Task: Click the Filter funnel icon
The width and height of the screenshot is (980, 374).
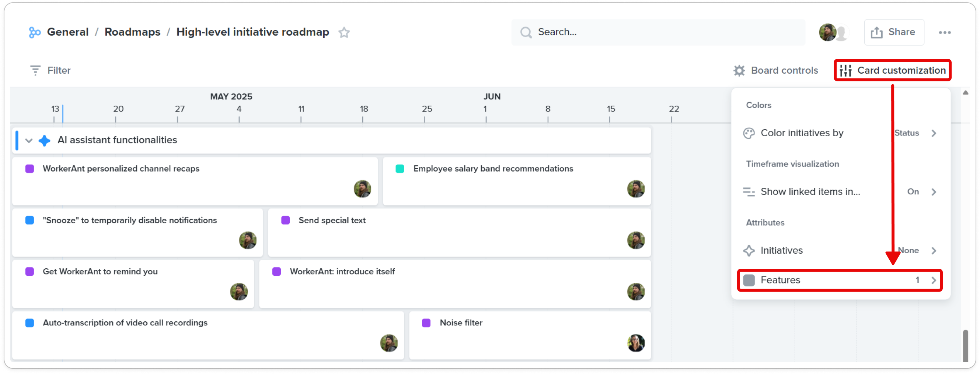Action: pyautogui.click(x=35, y=70)
